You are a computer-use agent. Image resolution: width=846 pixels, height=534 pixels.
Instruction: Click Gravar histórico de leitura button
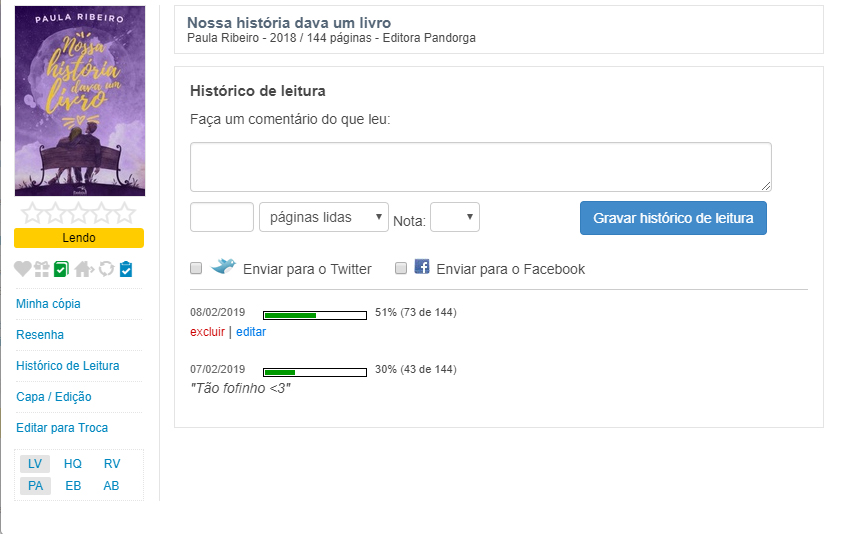pos(673,218)
